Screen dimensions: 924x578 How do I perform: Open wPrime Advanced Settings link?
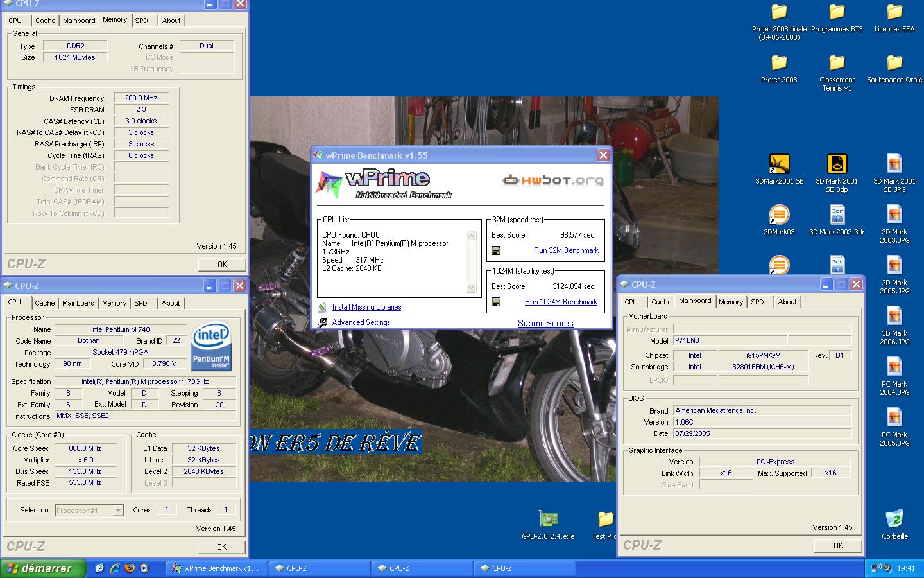361,322
